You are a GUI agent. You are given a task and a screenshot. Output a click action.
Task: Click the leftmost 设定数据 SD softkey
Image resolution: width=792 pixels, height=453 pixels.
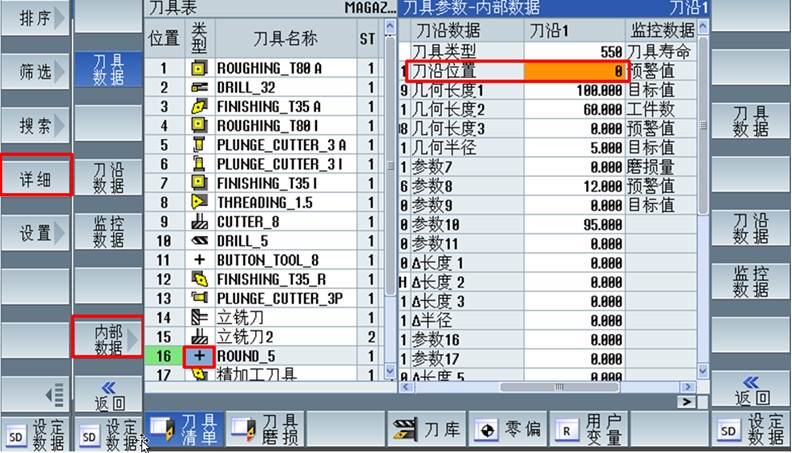pyautogui.click(x=35, y=433)
